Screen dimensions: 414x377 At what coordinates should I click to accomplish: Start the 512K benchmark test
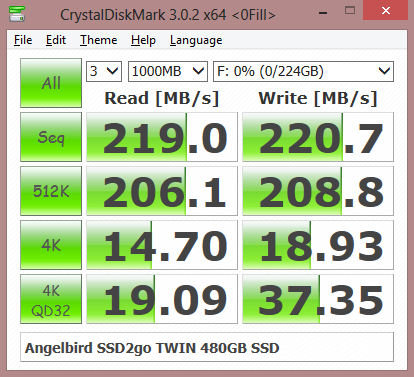pyautogui.click(x=51, y=191)
